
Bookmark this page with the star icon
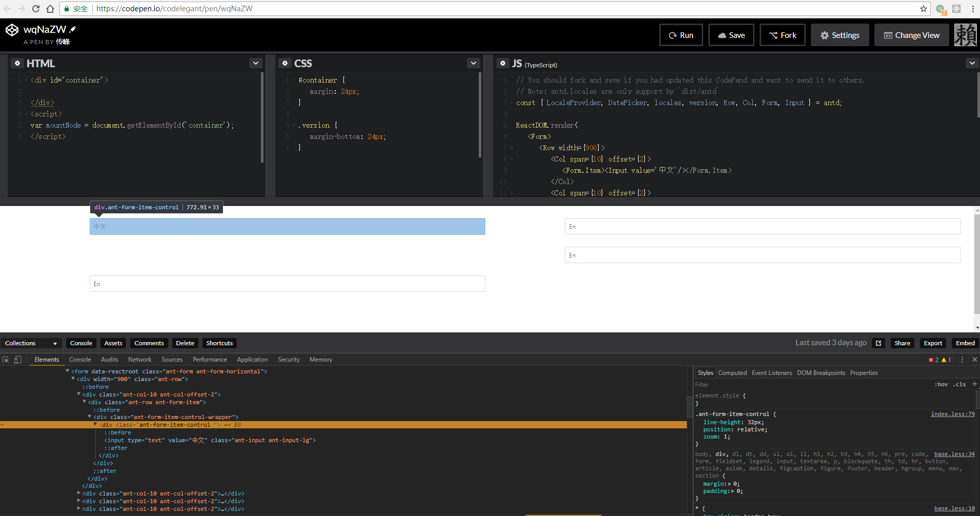[x=923, y=9]
